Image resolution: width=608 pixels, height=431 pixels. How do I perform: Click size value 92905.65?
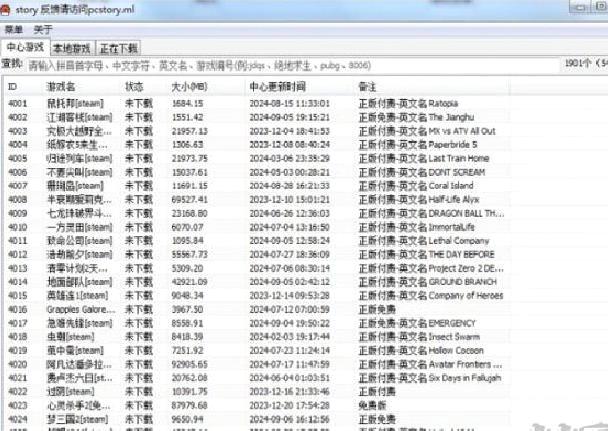click(189, 364)
